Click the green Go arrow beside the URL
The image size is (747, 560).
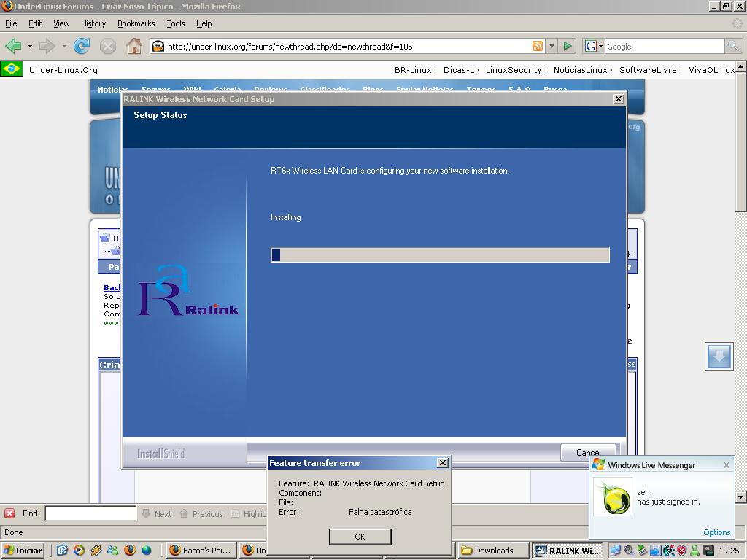(568, 46)
